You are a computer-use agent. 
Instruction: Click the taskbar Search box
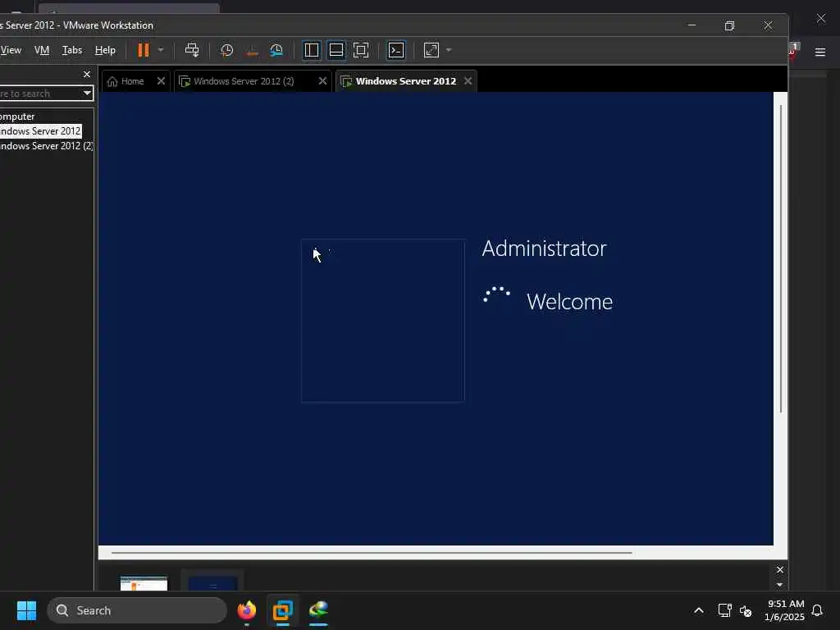coord(137,610)
